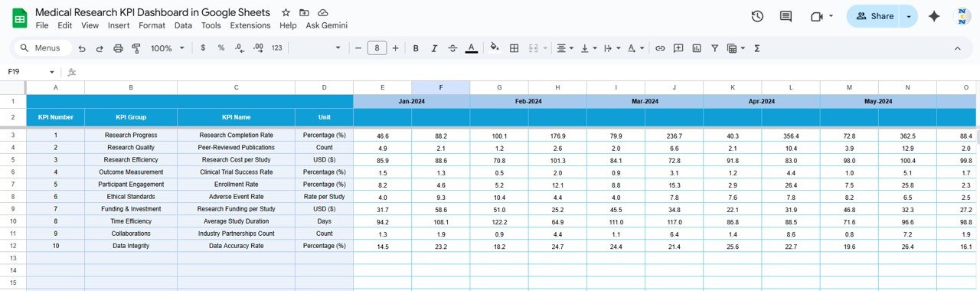
Task: Open more number formats 123
Action: [277, 48]
